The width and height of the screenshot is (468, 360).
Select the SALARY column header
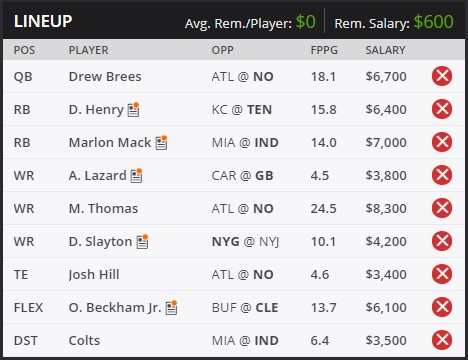point(385,50)
